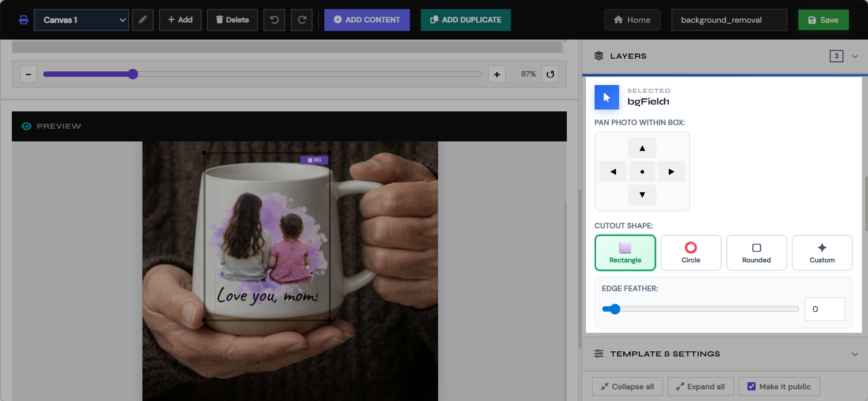Image resolution: width=868 pixels, height=401 pixels.
Task: Click the ADD CONTENT button
Action: coord(367,20)
